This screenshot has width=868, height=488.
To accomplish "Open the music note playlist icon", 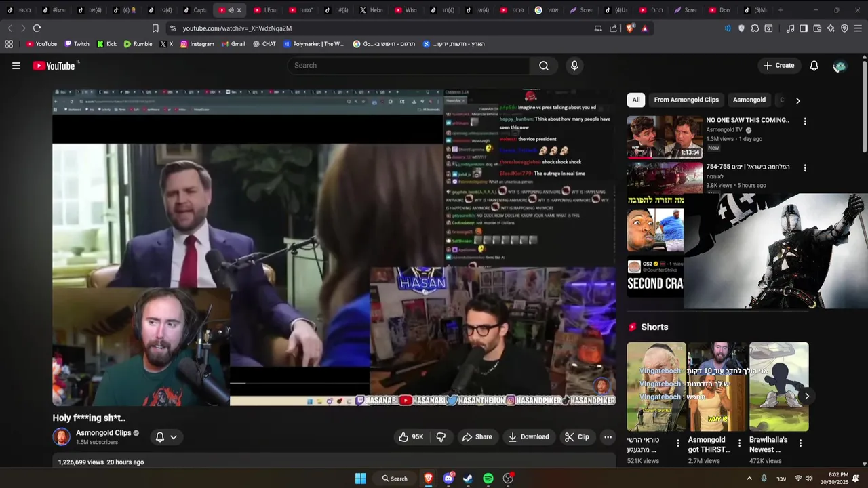I will (790, 28).
